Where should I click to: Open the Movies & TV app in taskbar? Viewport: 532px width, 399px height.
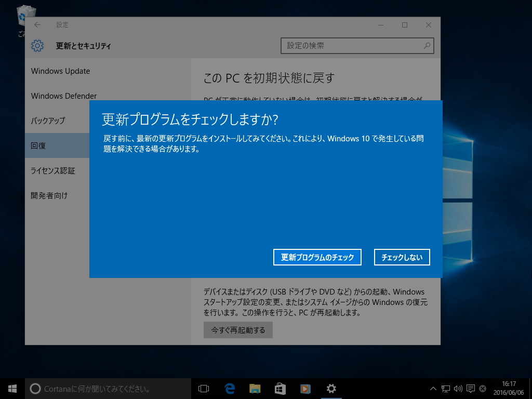click(305, 388)
